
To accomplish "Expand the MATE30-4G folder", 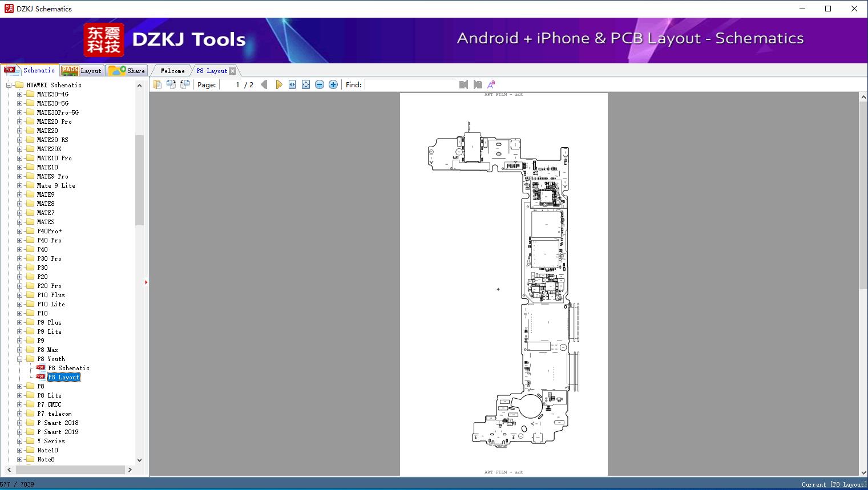I will [x=19, y=94].
